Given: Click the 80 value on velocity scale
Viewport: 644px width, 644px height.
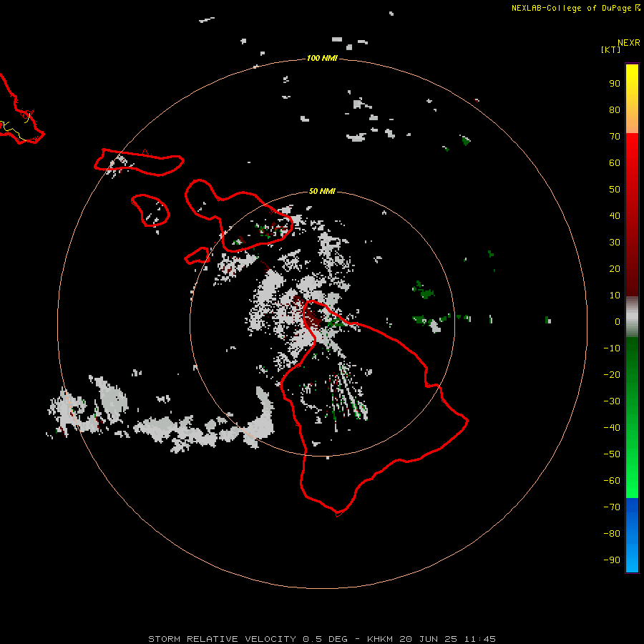Looking at the screenshot, I should click(x=615, y=110).
